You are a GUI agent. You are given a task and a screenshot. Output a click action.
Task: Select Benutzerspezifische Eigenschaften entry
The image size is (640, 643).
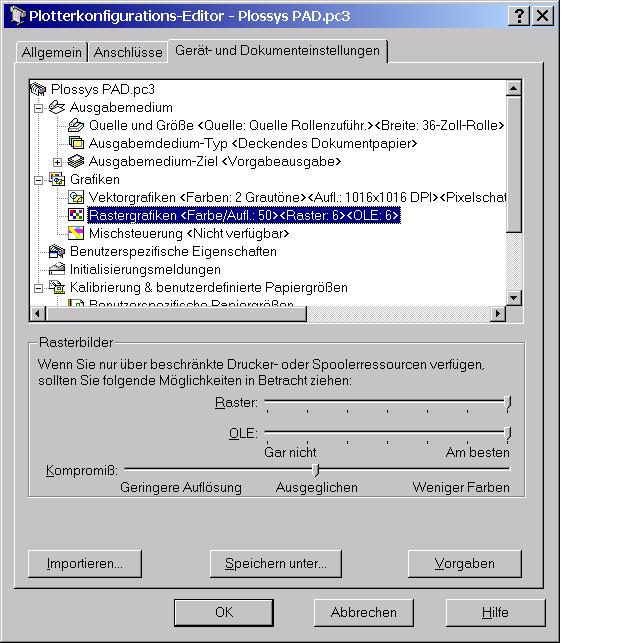coord(173,252)
